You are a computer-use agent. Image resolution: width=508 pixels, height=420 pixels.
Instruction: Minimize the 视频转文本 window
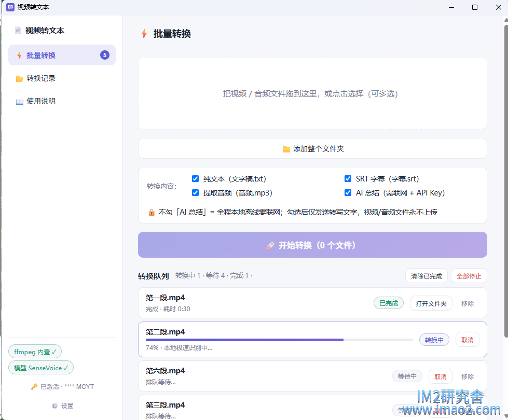[451, 7]
